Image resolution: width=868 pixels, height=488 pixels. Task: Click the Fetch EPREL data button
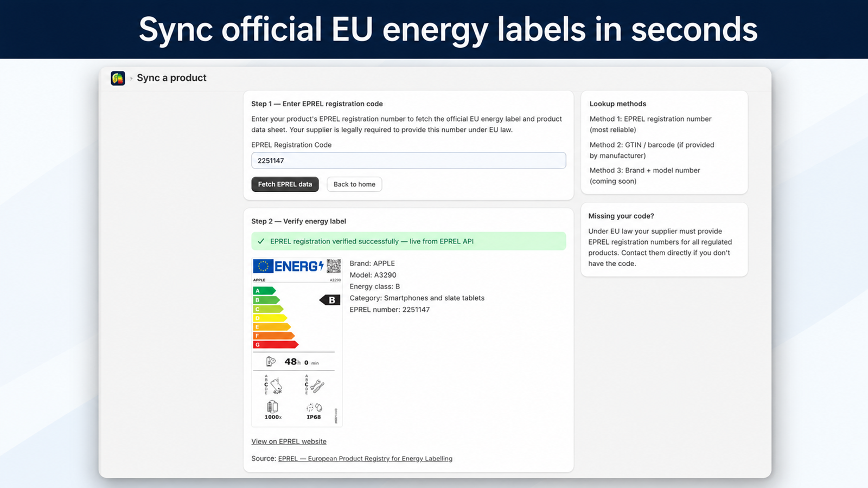coord(285,184)
